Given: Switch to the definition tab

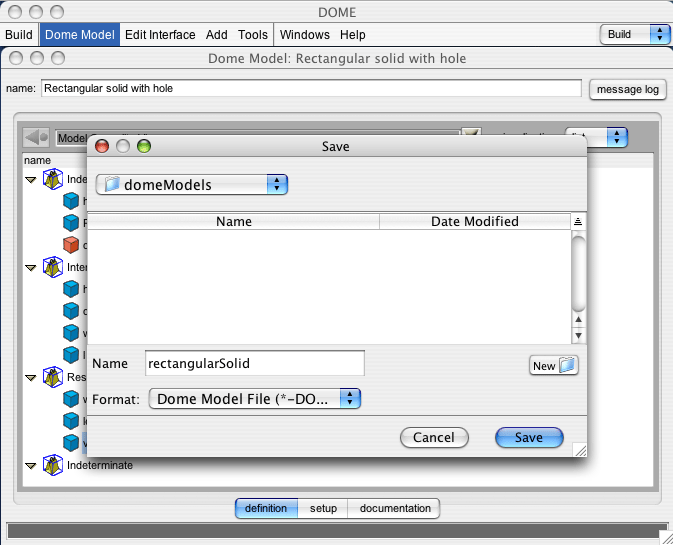Looking at the screenshot, I should click(x=266, y=508).
